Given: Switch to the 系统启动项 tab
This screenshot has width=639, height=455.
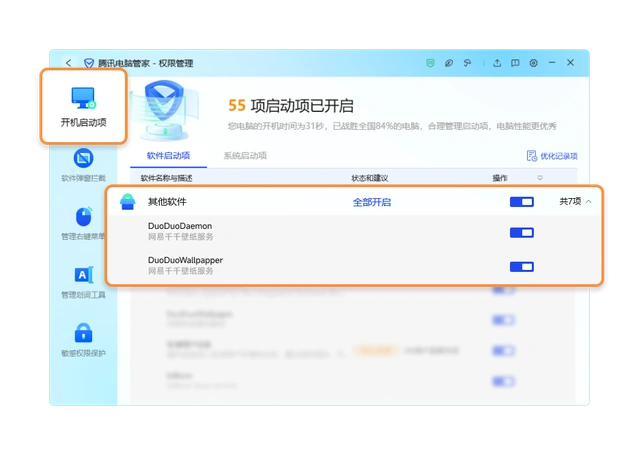Looking at the screenshot, I should tap(244, 156).
